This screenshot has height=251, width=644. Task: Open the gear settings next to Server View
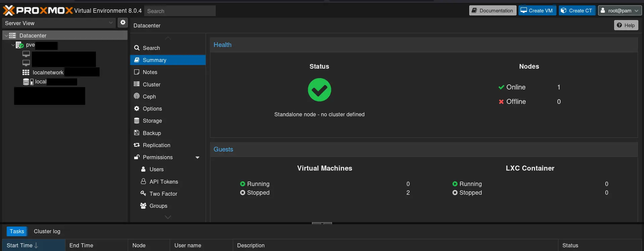[123, 22]
